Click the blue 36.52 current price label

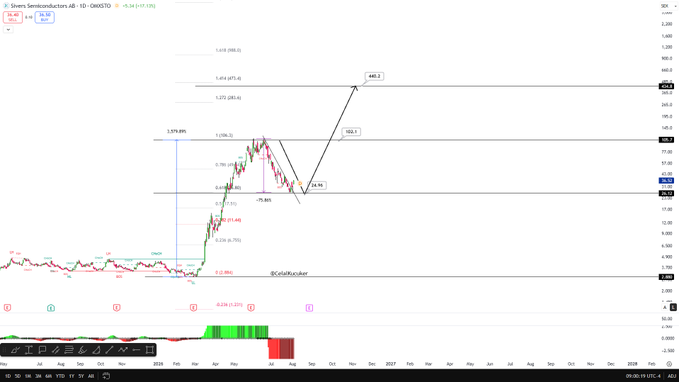coord(666,180)
